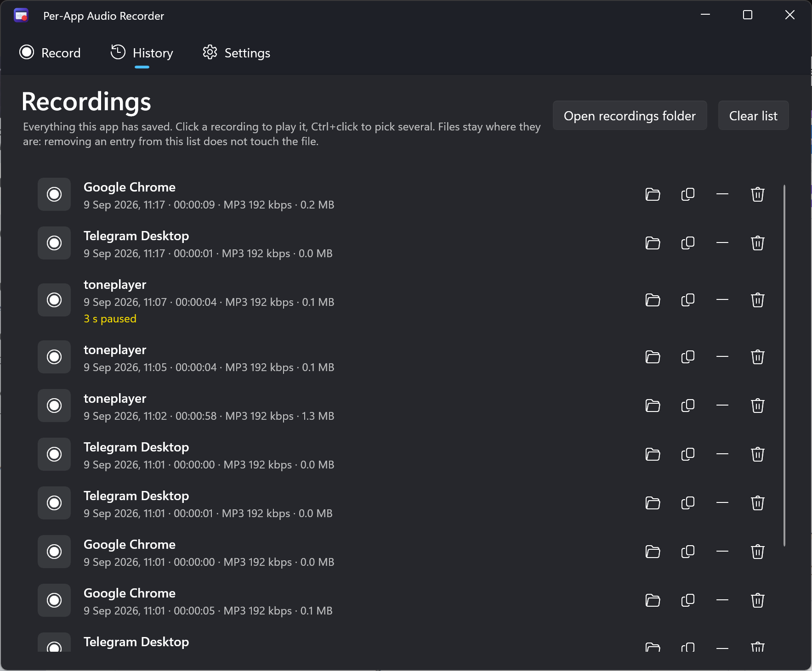The height and width of the screenshot is (671, 812).
Task: Delete the toneplayer 11:05 recording
Action: click(x=757, y=357)
